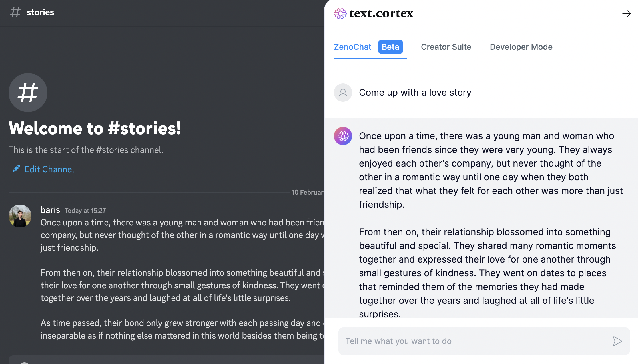638x364 pixels.
Task: Open the Creator Suite tab
Action: click(446, 47)
